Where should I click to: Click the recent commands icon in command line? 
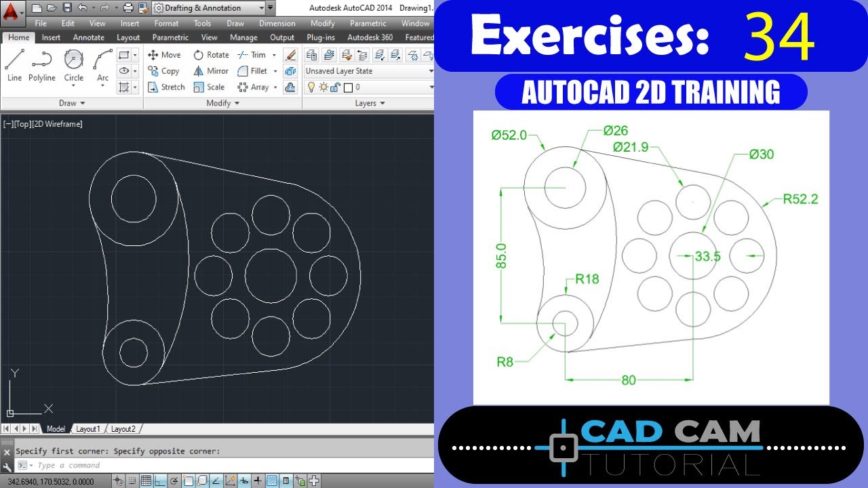tap(22, 465)
